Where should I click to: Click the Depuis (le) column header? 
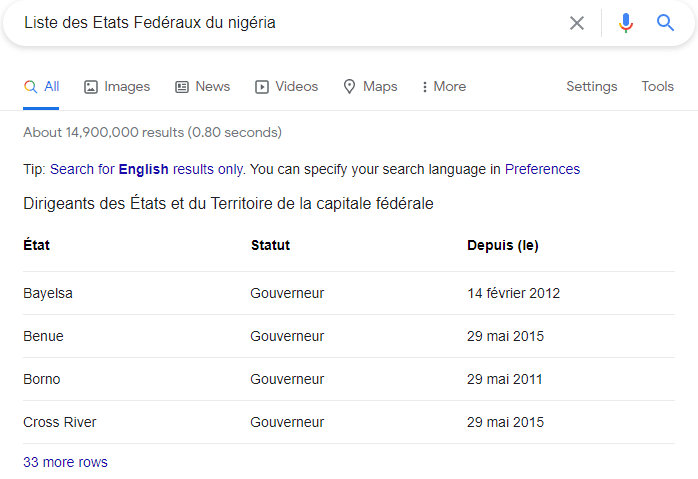click(503, 245)
